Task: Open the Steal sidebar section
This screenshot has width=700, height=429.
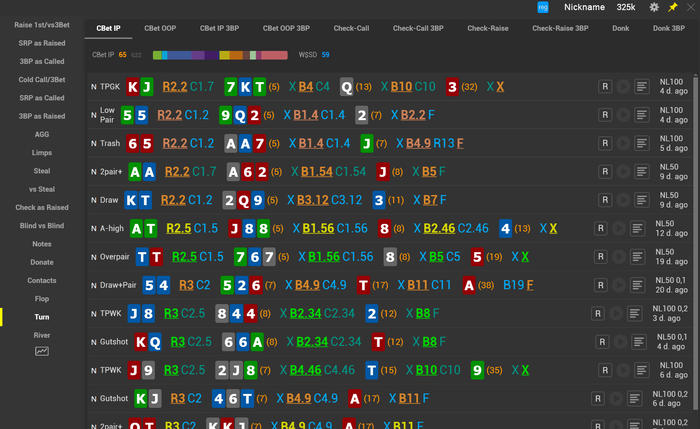Action: (x=42, y=171)
